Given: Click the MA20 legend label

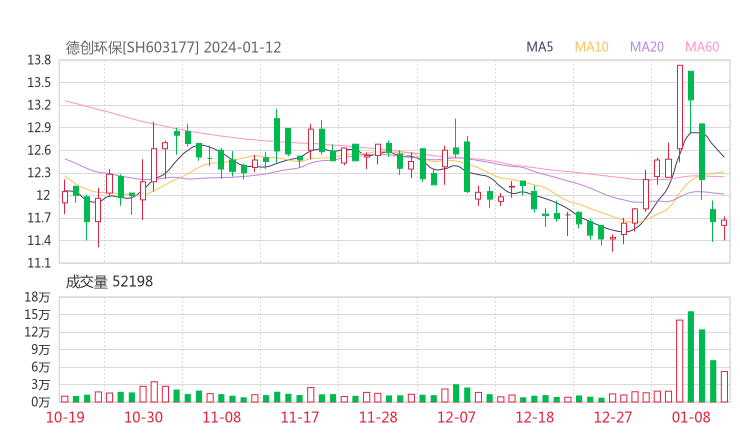Looking at the screenshot, I should click(647, 47).
